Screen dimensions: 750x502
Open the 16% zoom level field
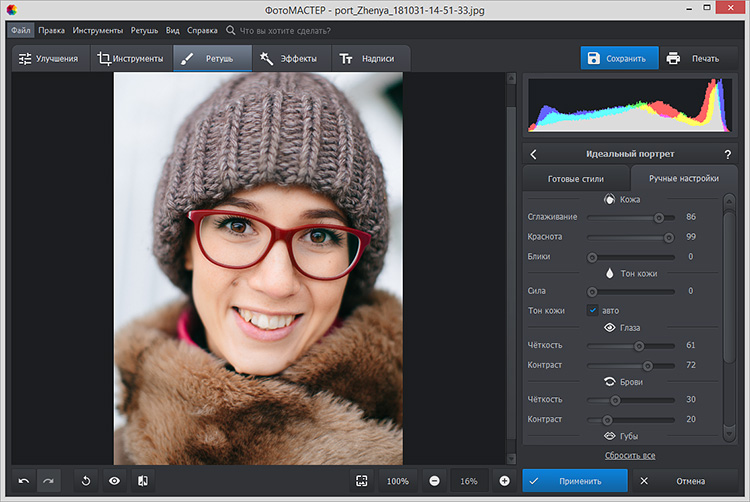click(468, 481)
